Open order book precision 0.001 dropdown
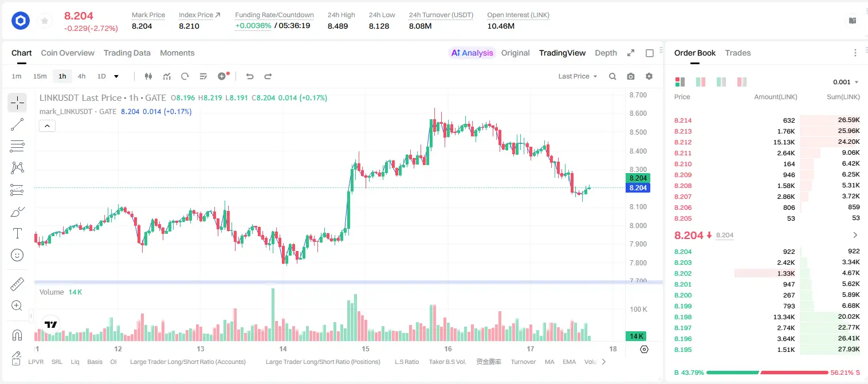Viewport: 868px width, 384px height. 846,82
